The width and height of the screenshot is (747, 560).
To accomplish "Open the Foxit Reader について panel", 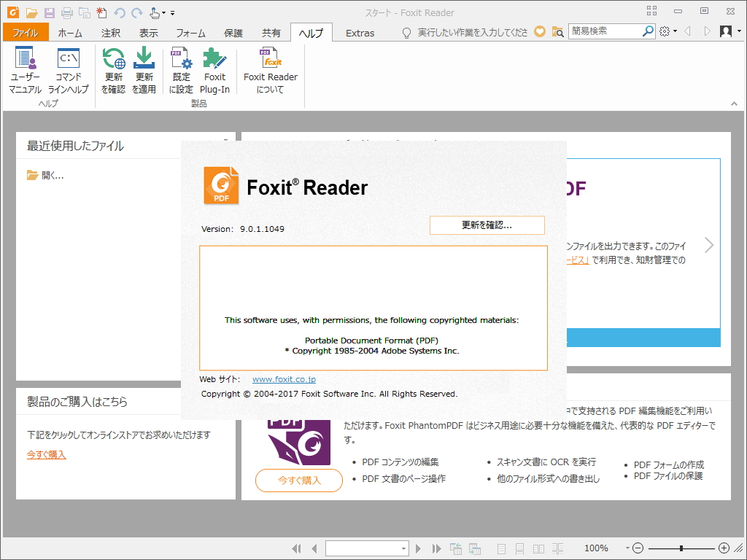I will (270, 69).
